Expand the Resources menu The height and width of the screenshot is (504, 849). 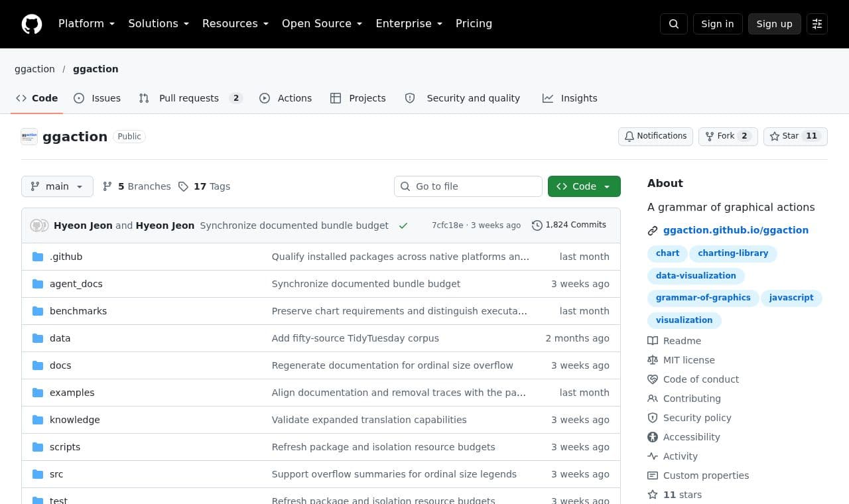(x=235, y=24)
